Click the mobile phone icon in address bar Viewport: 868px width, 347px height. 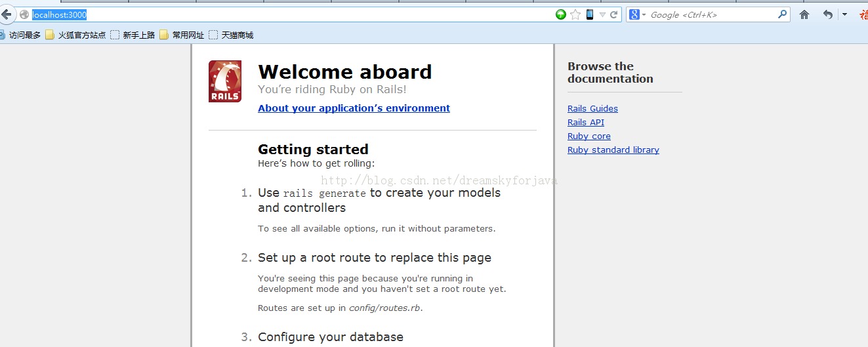coord(590,14)
